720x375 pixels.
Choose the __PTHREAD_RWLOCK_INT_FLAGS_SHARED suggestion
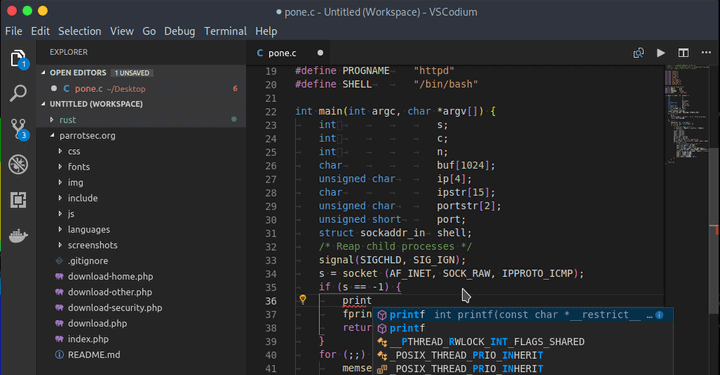tap(523, 342)
